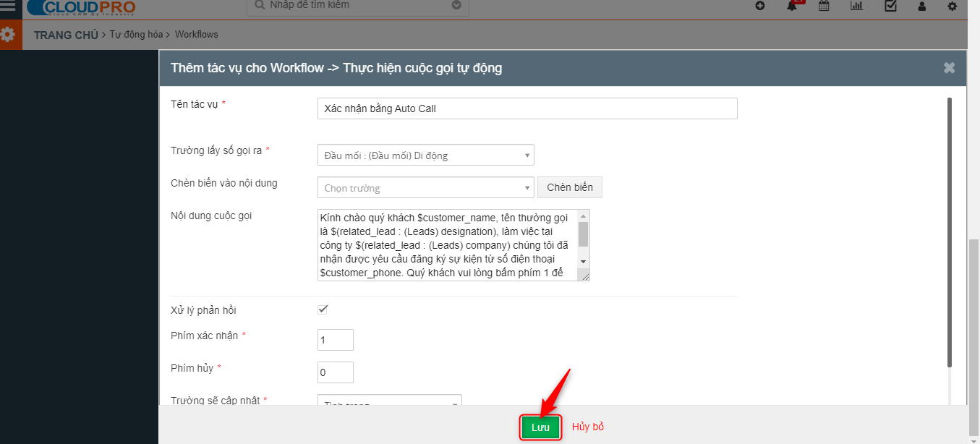Open the Trường lấy số gọi ra dropdown

pos(426,155)
